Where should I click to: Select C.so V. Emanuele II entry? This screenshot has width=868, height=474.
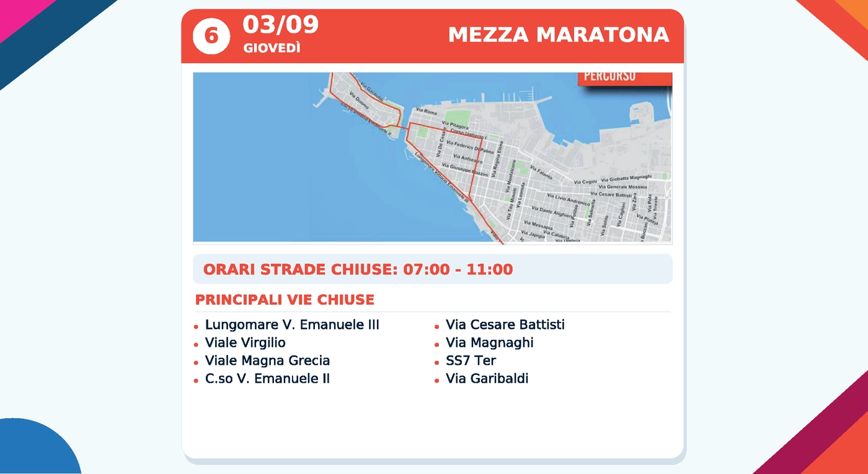click(267, 378)
